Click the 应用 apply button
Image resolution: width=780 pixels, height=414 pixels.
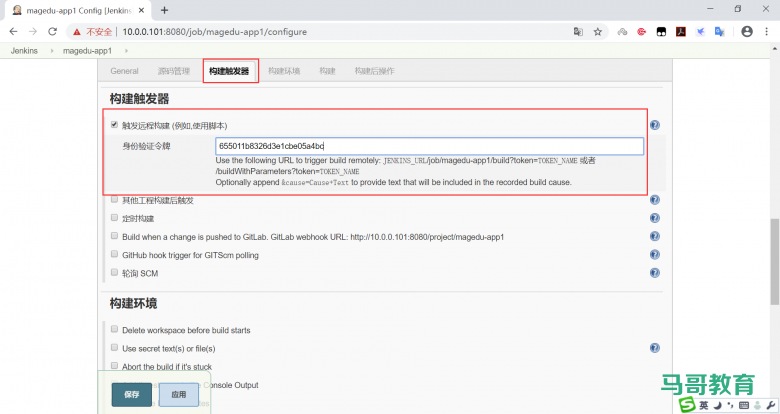(x=179, y=395)
